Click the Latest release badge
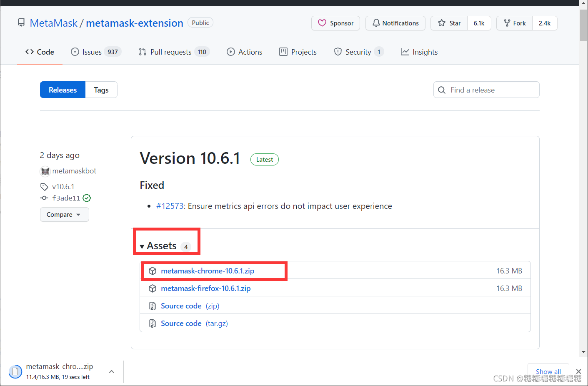Screen dimensions: 588x386 pos(265,160)
